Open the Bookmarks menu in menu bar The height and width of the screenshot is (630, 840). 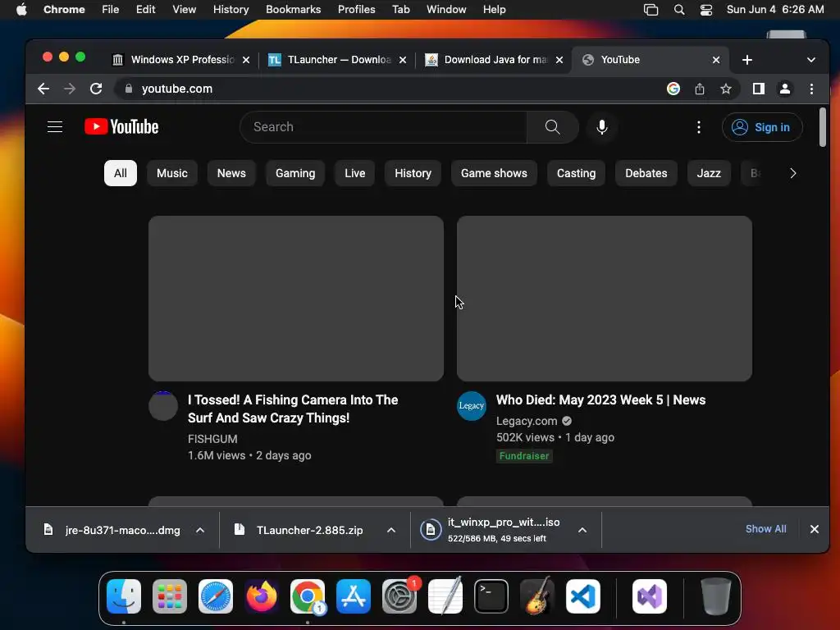[293, 10]
